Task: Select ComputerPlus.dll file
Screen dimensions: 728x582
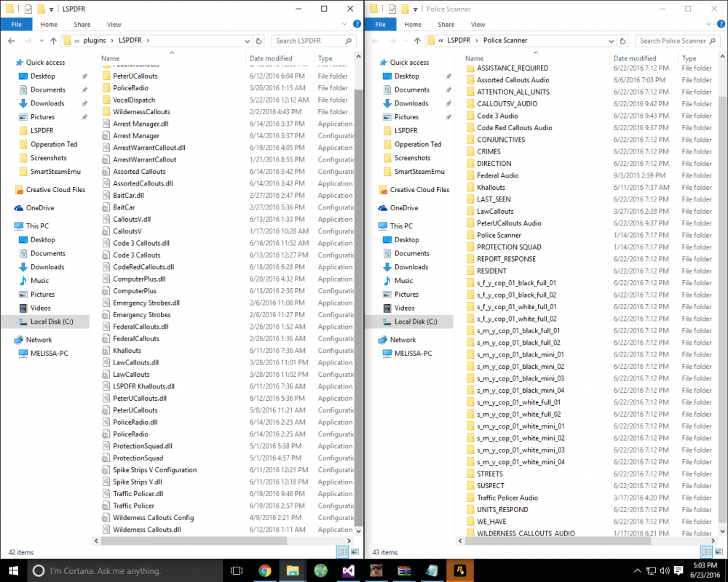Action: [139, 279]
